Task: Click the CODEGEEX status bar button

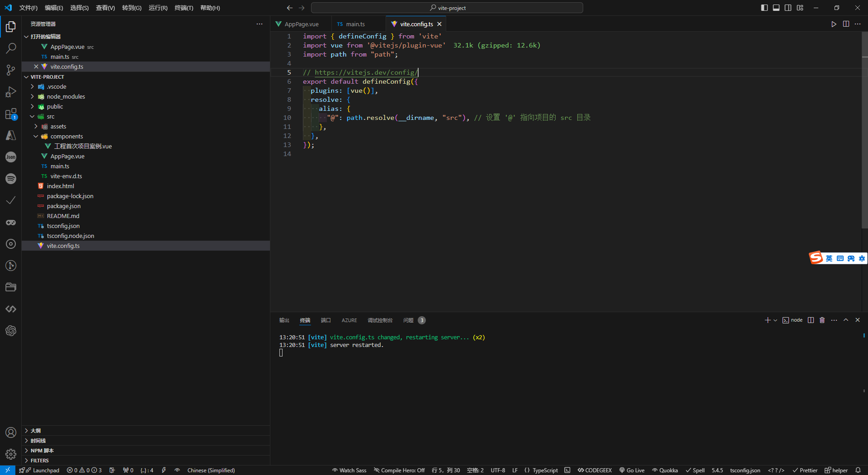Action: 594,470
